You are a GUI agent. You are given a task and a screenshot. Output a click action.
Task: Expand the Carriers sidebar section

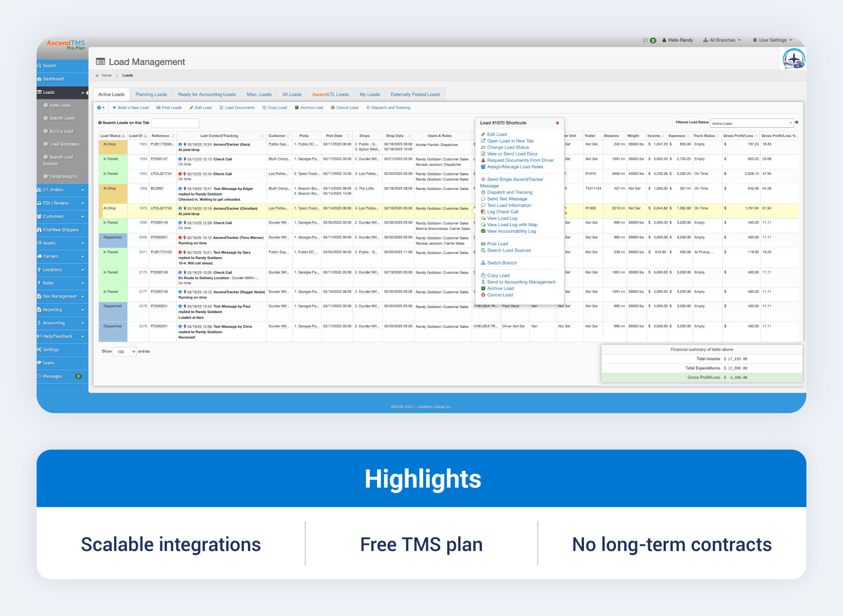coord(62,257)
